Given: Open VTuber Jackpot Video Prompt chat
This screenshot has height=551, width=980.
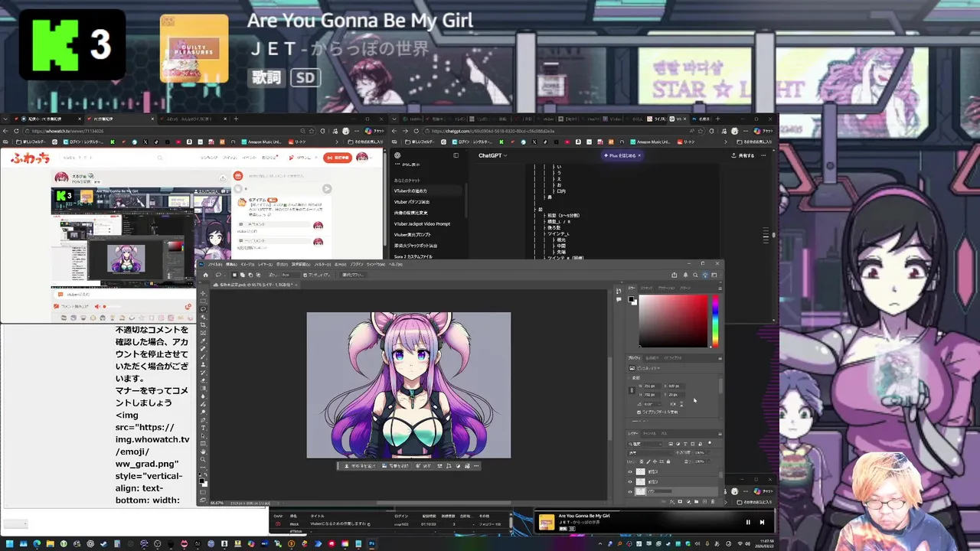Looking at the screenshot, I should [x=422, y=223].
